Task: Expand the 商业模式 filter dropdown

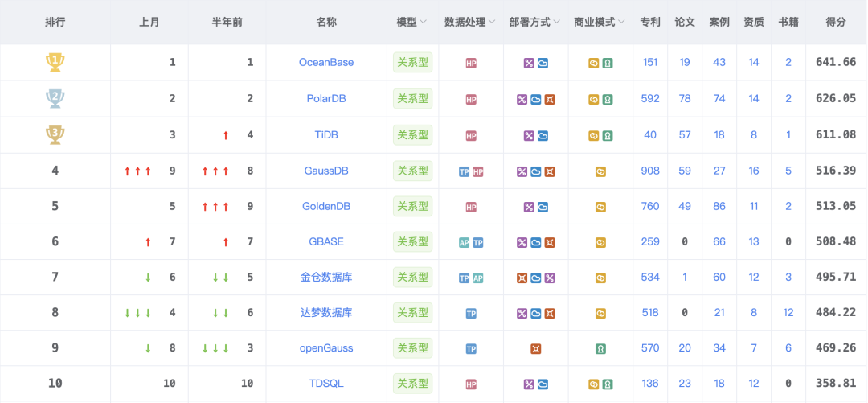Action: (x=621, y=23)
